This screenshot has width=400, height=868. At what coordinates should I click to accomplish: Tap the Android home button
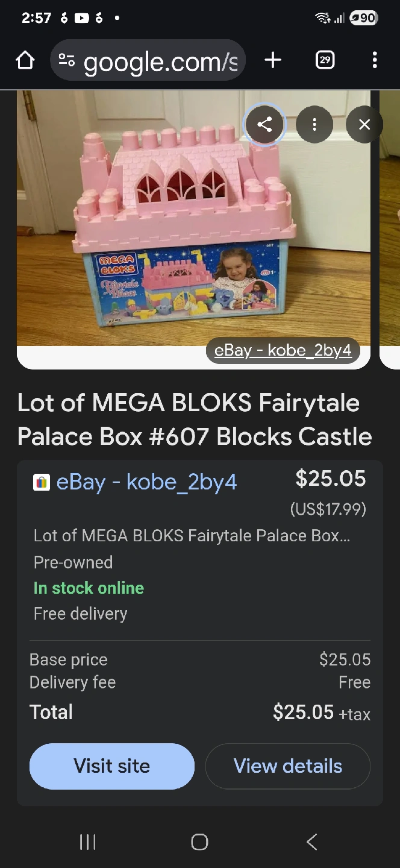point(199,842)
